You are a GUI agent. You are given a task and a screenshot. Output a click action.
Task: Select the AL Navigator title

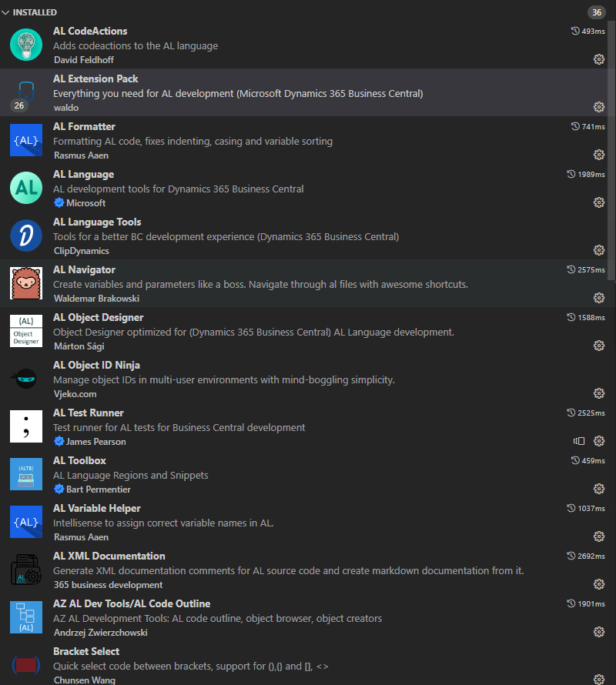tap(85, 269)
